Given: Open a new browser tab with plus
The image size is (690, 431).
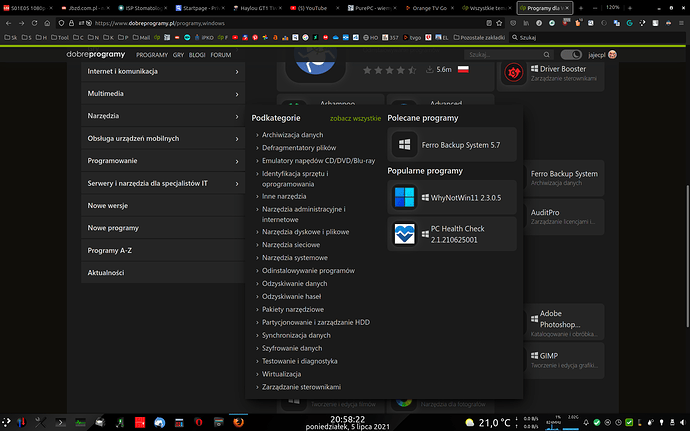Looking at the screenshot, I should (581, 8).
